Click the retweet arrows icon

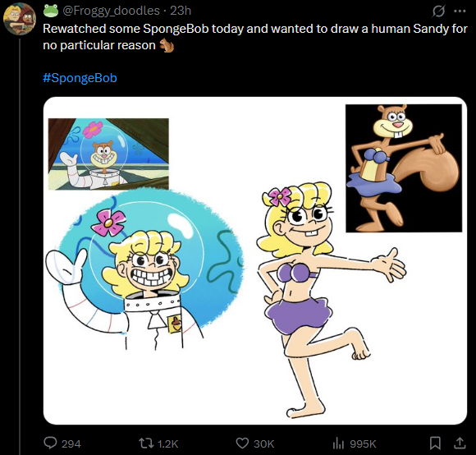point(146,444)
